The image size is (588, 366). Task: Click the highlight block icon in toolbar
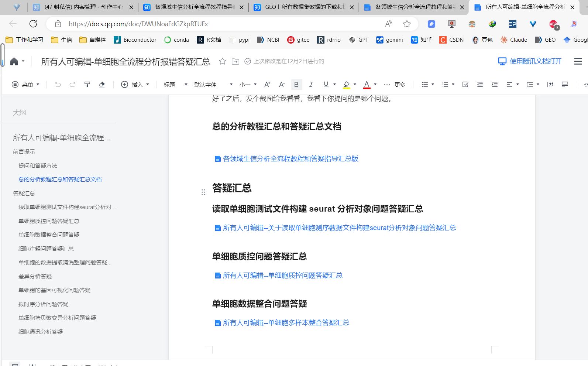[x=565, y=85]
